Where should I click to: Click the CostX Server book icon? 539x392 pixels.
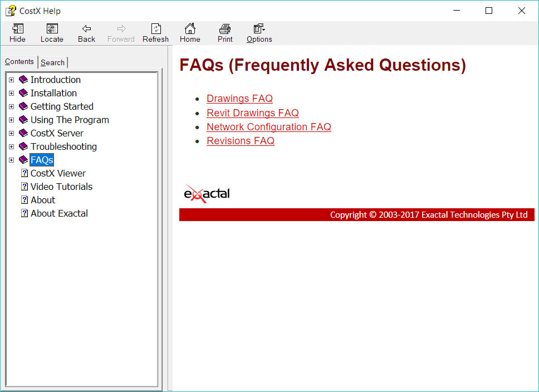click(23, 134)
